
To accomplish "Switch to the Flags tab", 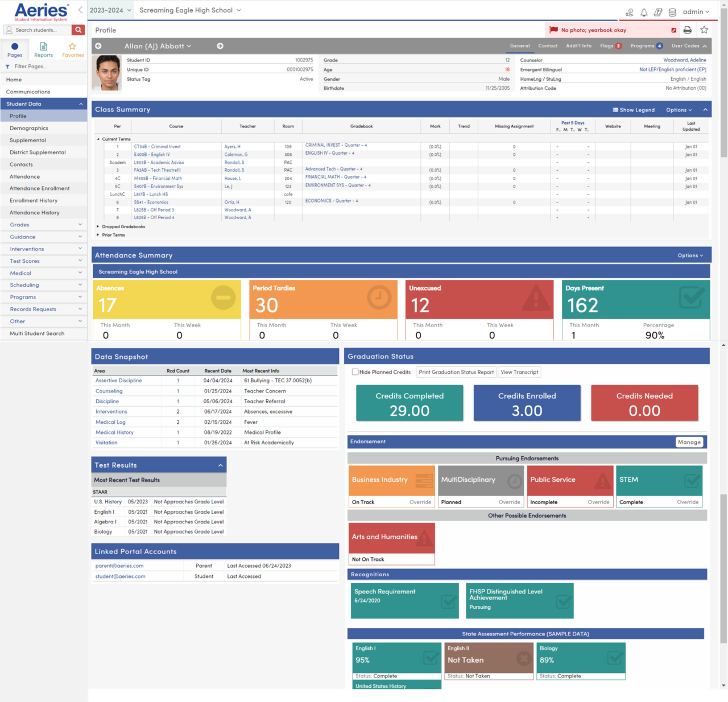I will click(x=609, y=46).
